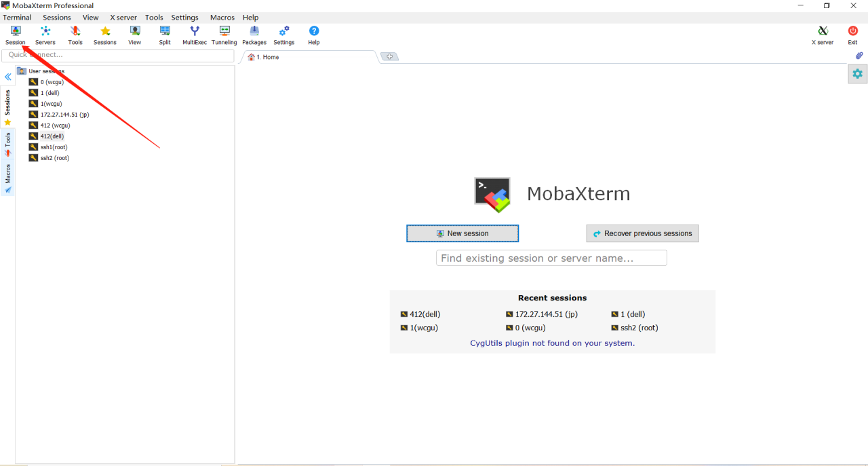The width and height of the screenshot is (868, 466).
Task: Toggle the X server icon
Action: (823, 35)
